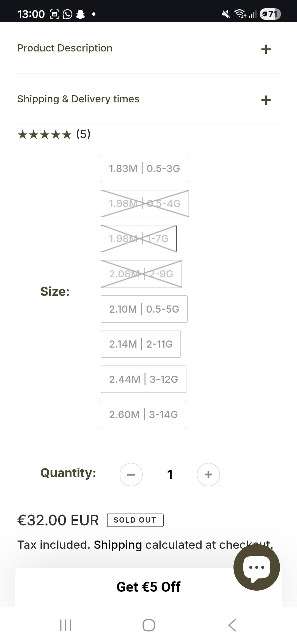Image resolution: width=297 pixels, height=644 pixels.
Task: Edit the quantity number field
Action: pos(170,474)
